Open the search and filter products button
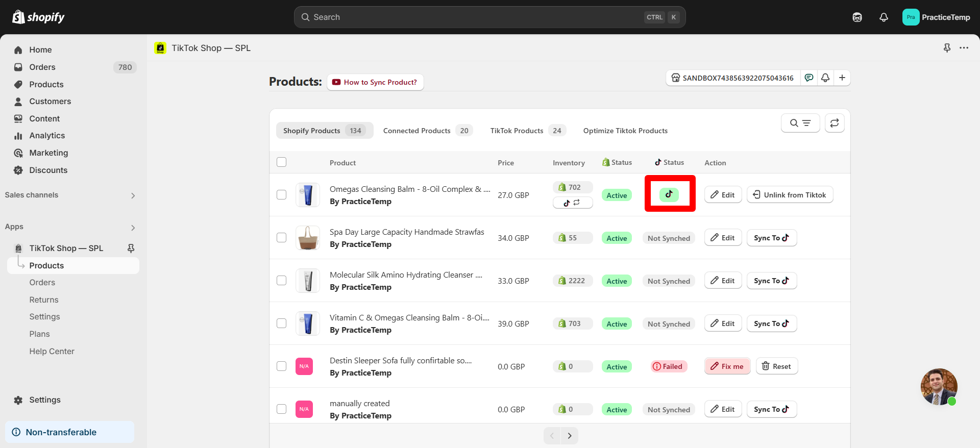 pyautogui.click(x=800, y=123)
